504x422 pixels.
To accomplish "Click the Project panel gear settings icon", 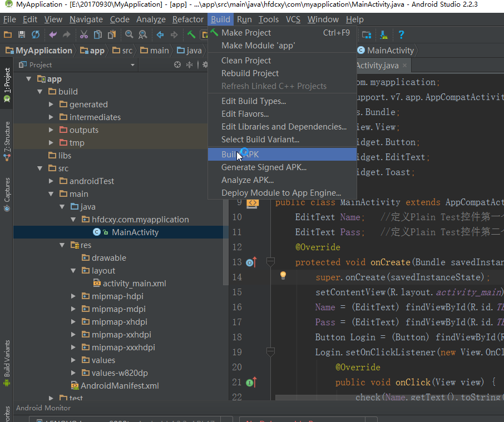I will [205, 65].
